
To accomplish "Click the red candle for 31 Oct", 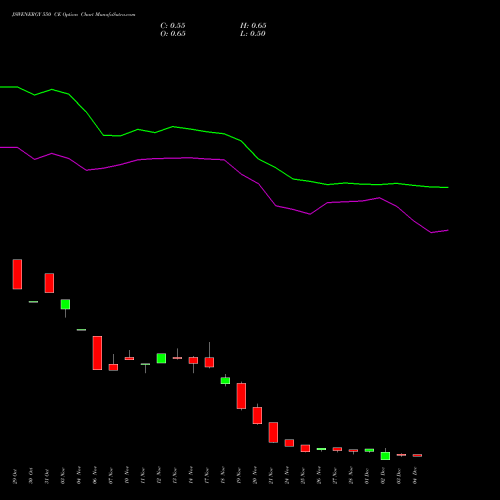I will (x=49, y=283).
